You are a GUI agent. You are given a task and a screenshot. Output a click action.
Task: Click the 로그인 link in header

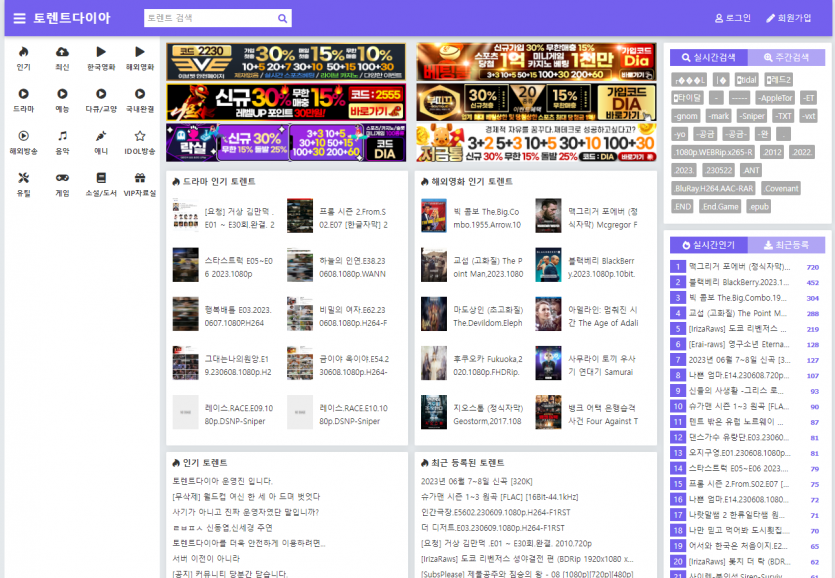(733, 18)
